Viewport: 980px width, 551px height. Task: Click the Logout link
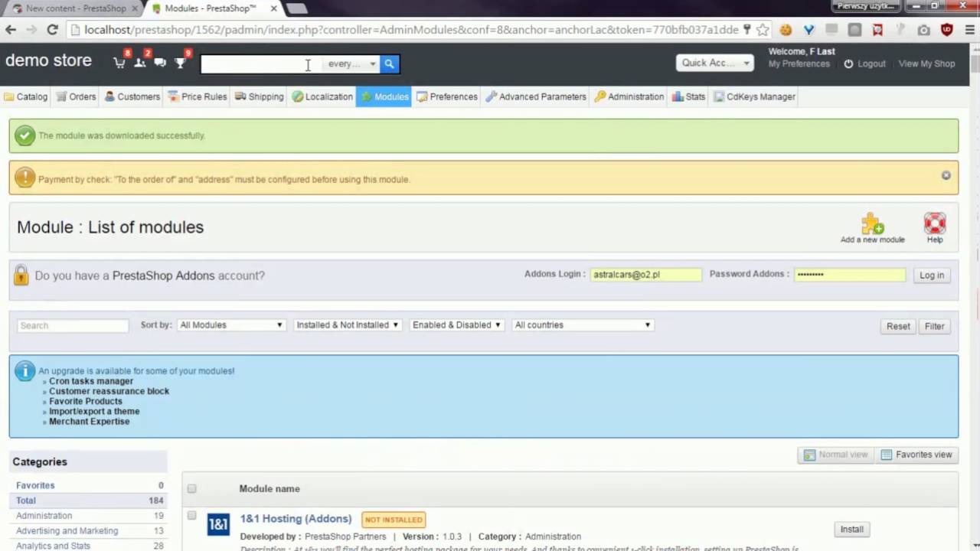(x=871, y=64)
